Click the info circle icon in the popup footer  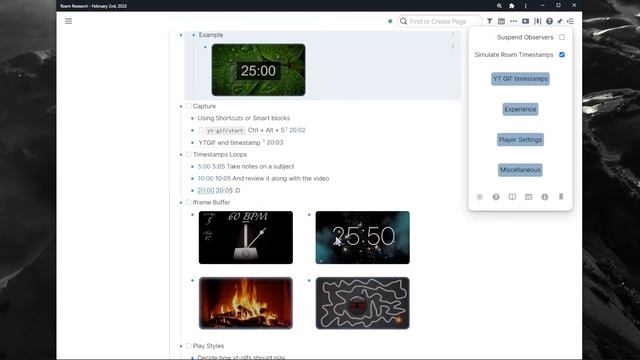coord(545,197)
